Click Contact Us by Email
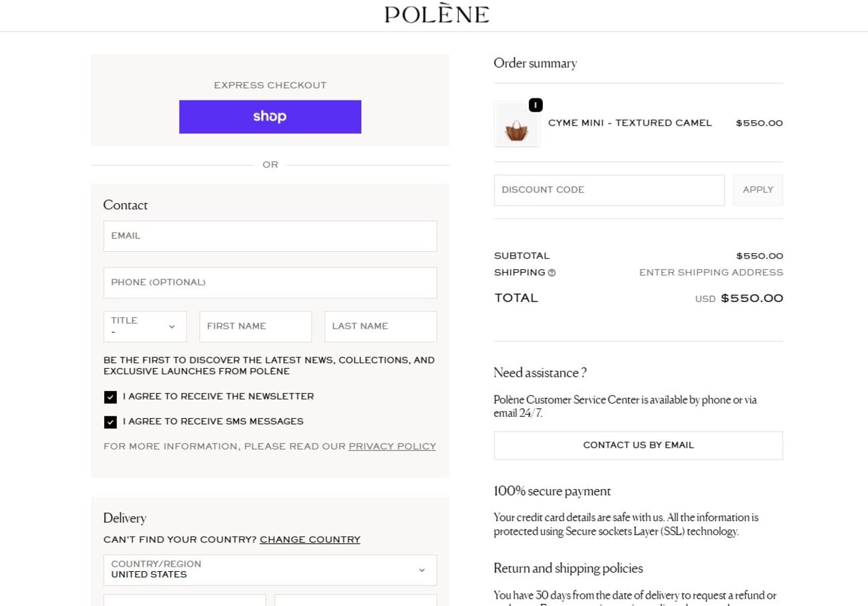The image size is (868, 606). point(638,445)
